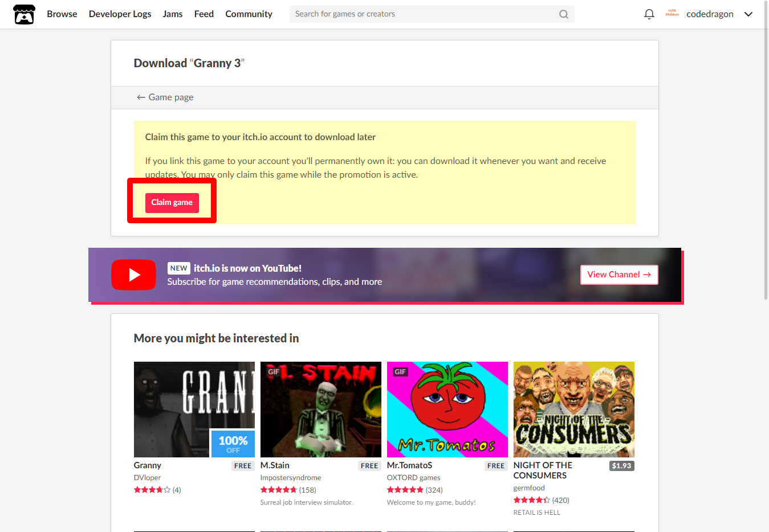Image resolution: width=769 pixels, height=532 pixels.
Task: Click 'Surreal job interview simulator.' description
Action: tap(307, 502)
